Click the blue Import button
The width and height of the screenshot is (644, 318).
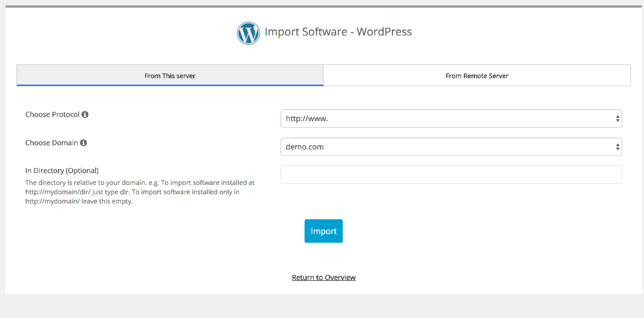(x=324, y=231)
